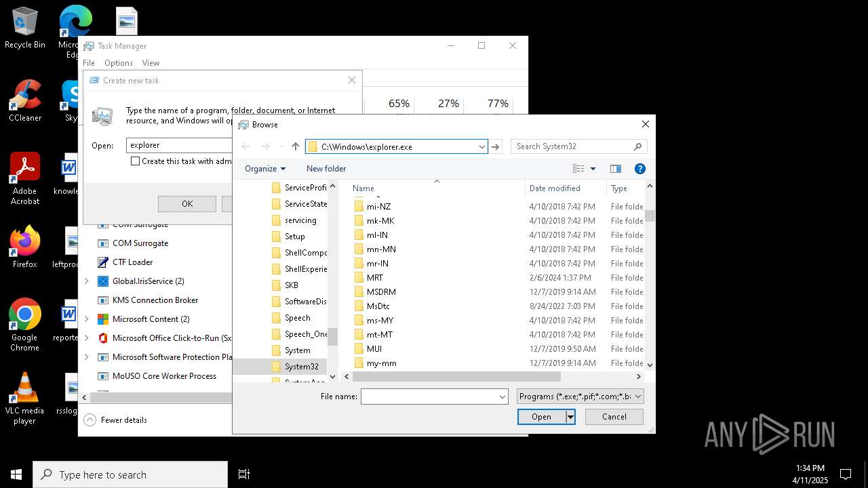The height and width of the screenshot is (488, 868).
Task: Click the taskbar clock showing 1:34 PM
Action: pos(809,474)
